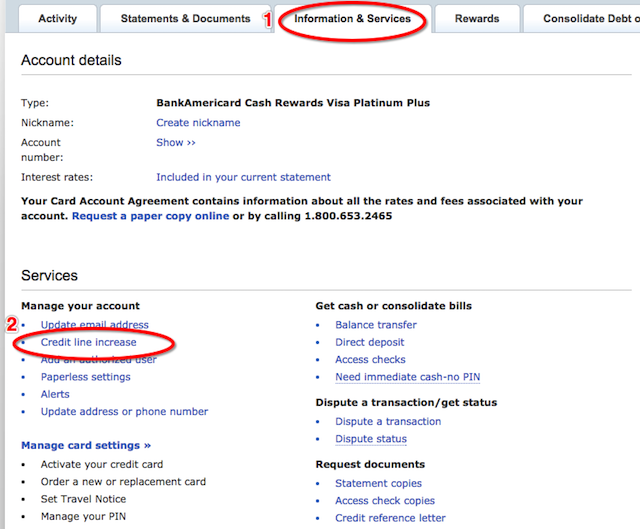
Task: Click Need immediate cash-no PIN
Action: coord(408,377)
